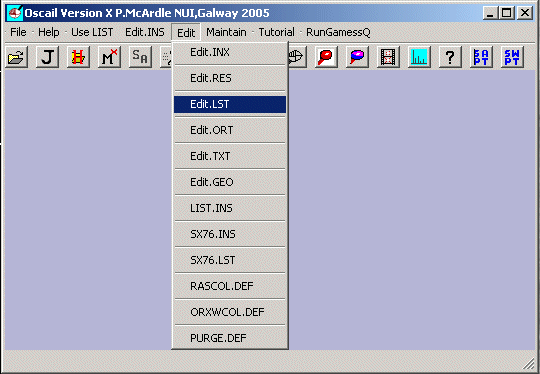Open the Maintain menu
Screen dimensions: 540x374
[226, 32]
